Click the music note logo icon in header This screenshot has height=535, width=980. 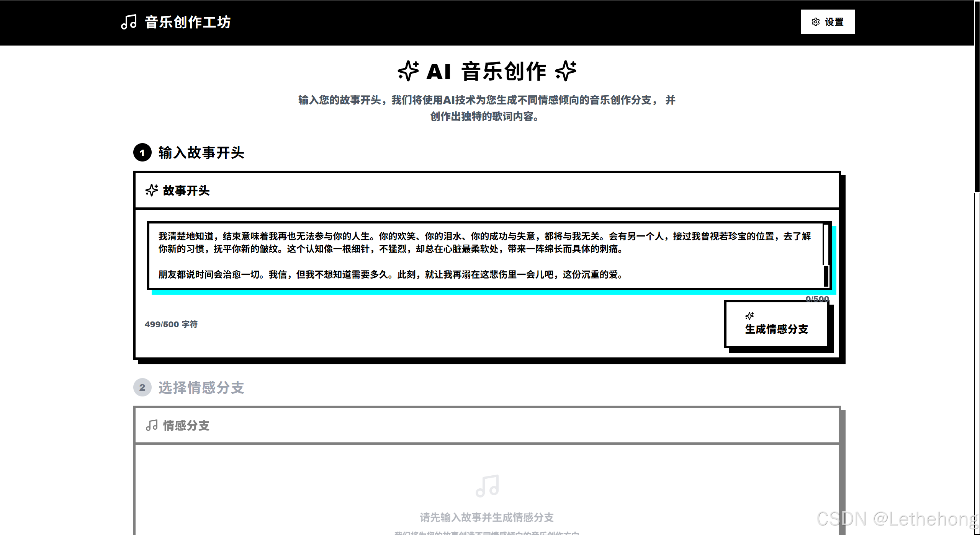[x=129, y=22]
